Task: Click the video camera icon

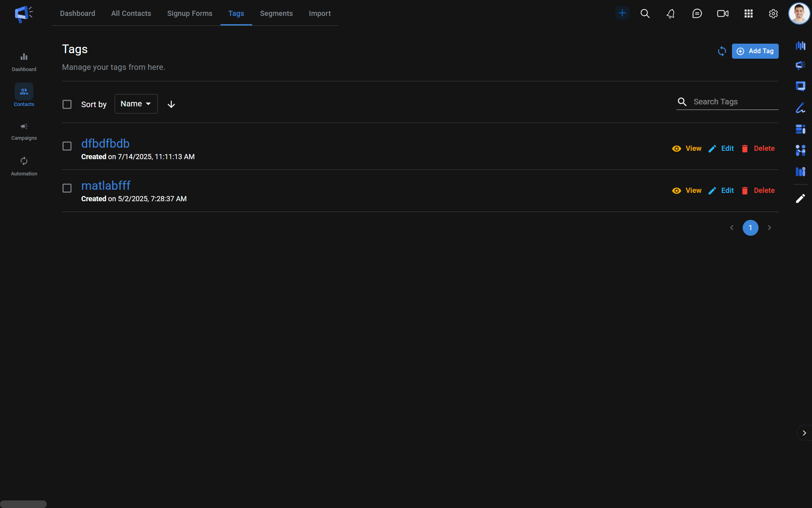Action: coord(722,14)
